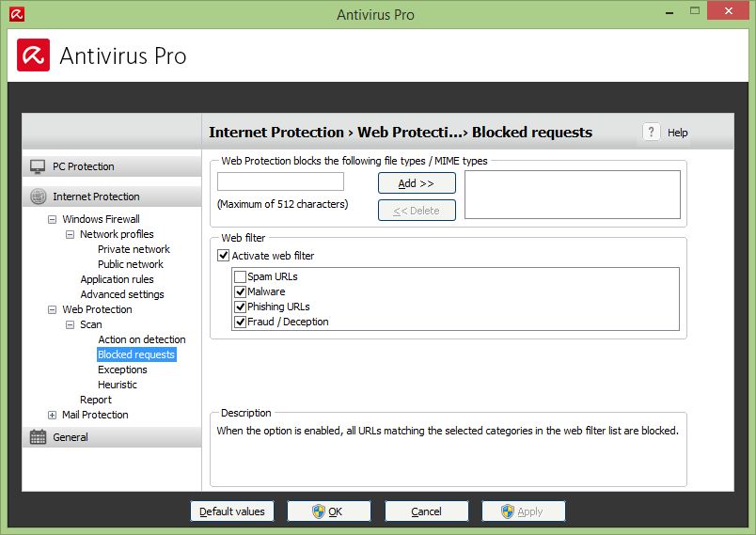Click the blocked MIME types list box
The width and height of the screenshot is (756, 535).
573,195
